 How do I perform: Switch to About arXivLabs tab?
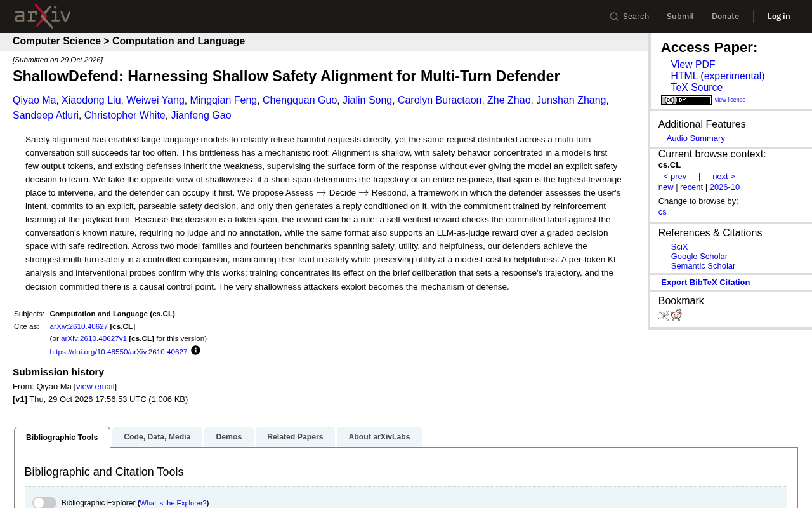click(x=379, y=437)
